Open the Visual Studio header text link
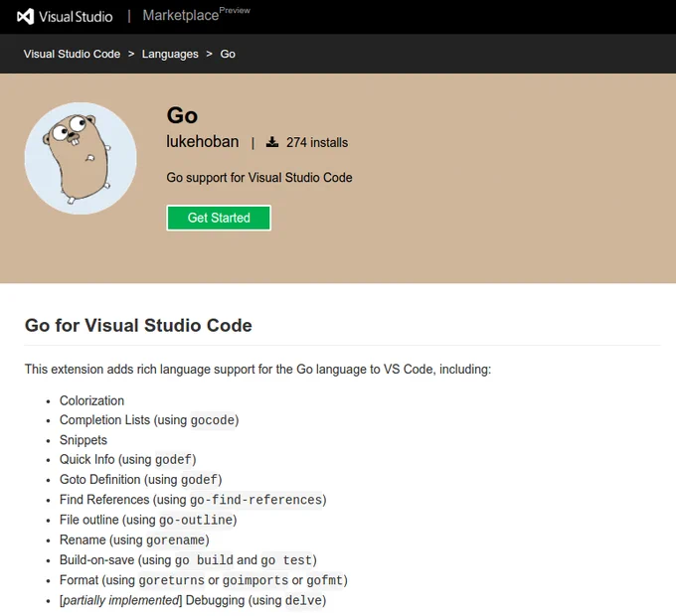The image size is (676, 616). click(x=76, y=17)
